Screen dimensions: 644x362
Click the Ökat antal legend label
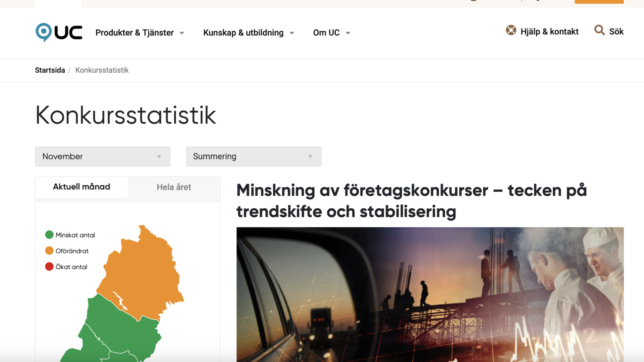71,267
